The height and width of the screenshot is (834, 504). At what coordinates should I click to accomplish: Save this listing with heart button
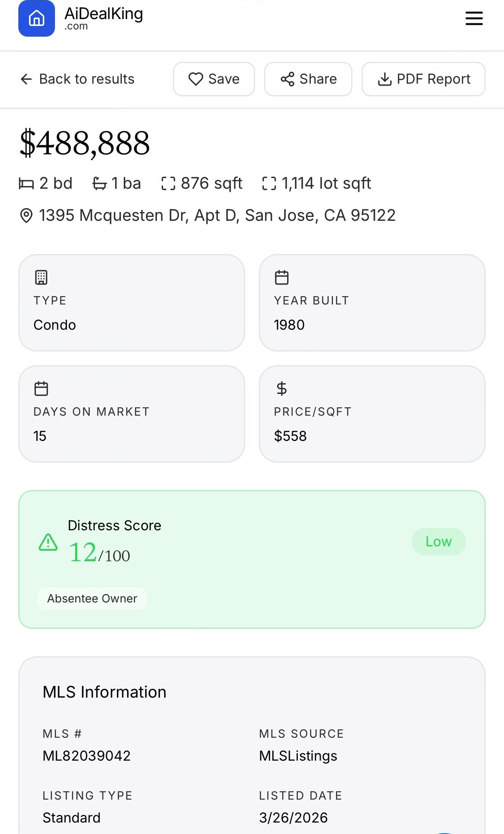point(214,79)
